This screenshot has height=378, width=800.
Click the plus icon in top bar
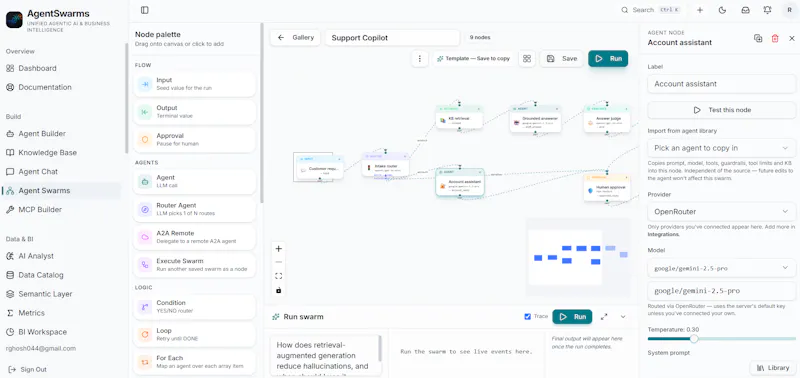pos(700,10)
